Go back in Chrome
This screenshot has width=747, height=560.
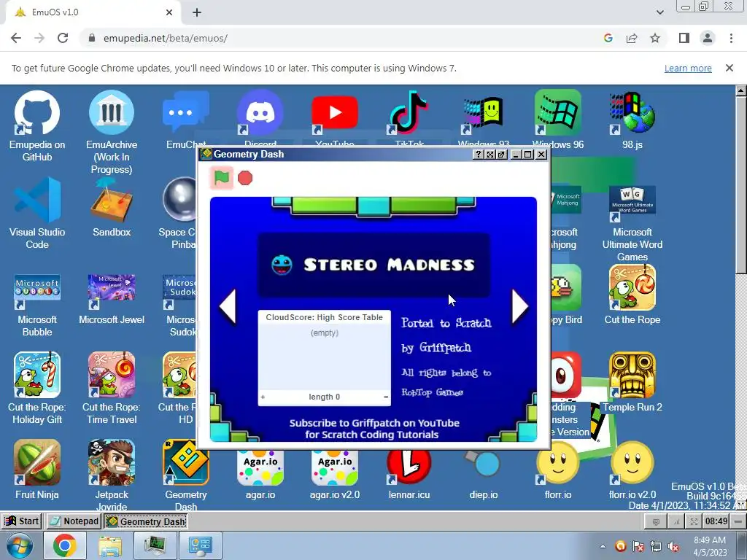click(16, 38)
